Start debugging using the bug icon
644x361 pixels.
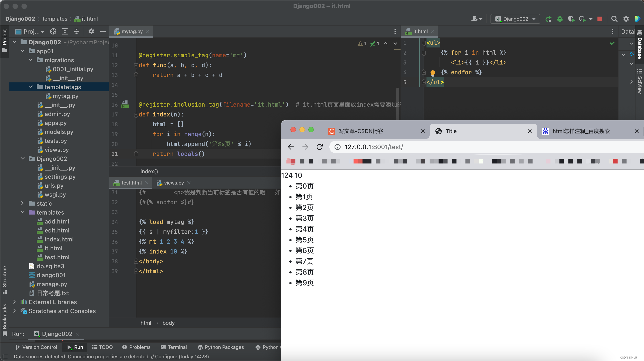point(560,19)
